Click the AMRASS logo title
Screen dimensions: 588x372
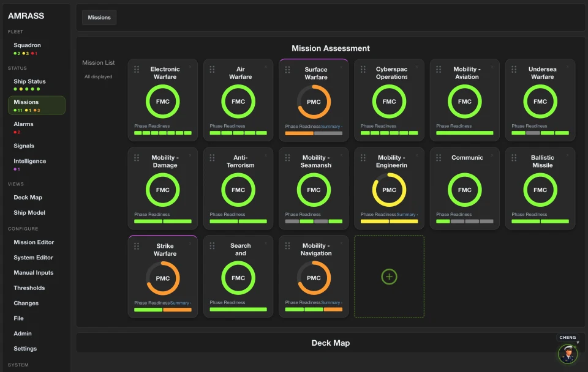26,16
